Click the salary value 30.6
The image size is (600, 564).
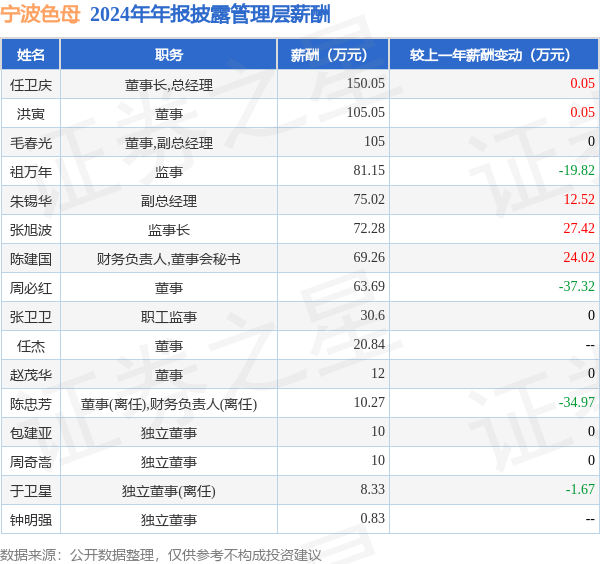pyautogui.click(x=372, y=315)
